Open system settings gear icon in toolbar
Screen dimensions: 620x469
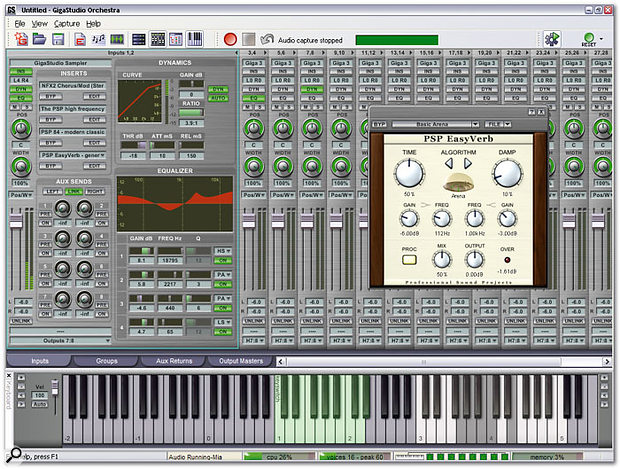tap(551, 39)
